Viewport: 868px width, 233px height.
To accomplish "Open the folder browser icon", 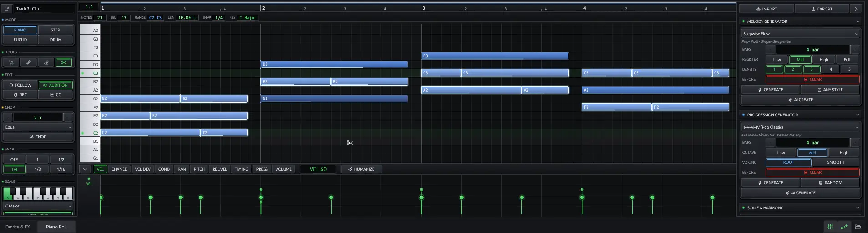I will [858, 227].
